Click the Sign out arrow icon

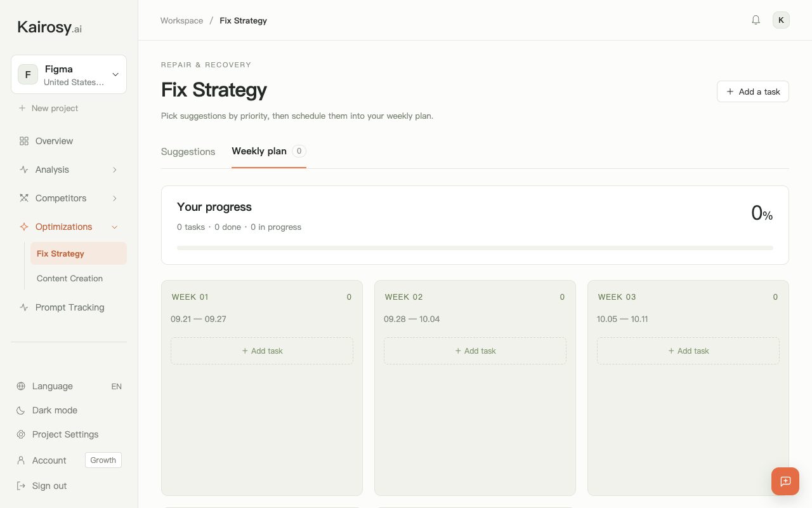pyautogui.click(x=21, y=486)
